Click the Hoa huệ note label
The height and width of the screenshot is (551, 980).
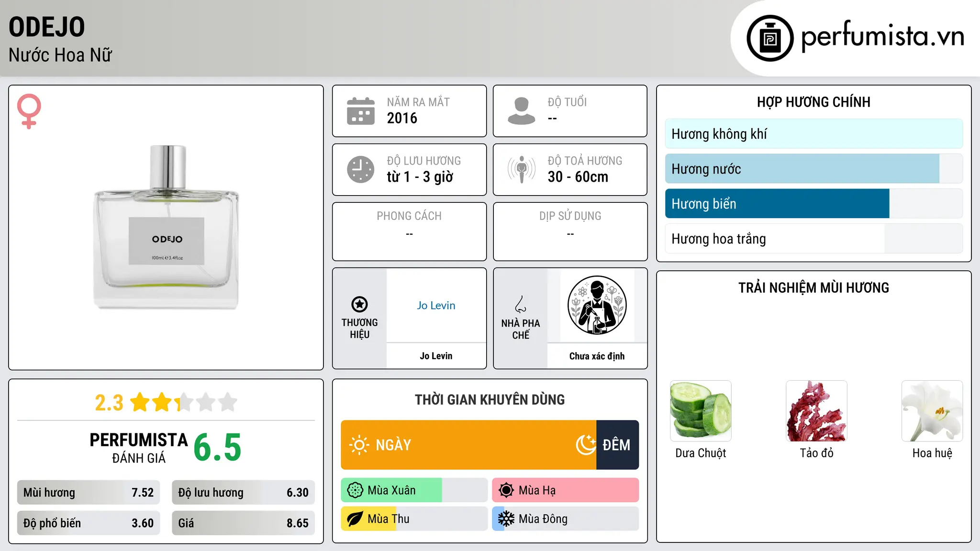point(932,453)
